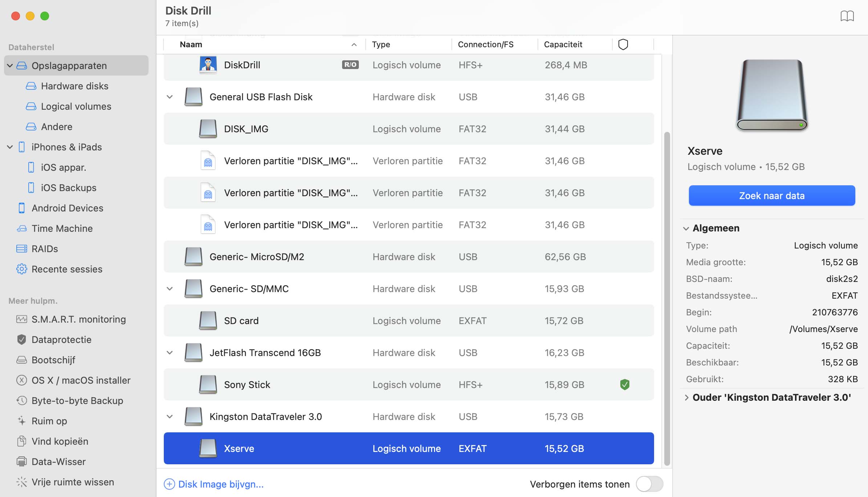Screen dimensions: 868x497
Task: Click the Vrije ruimte wissen burst icon
Action: [22, 482]
